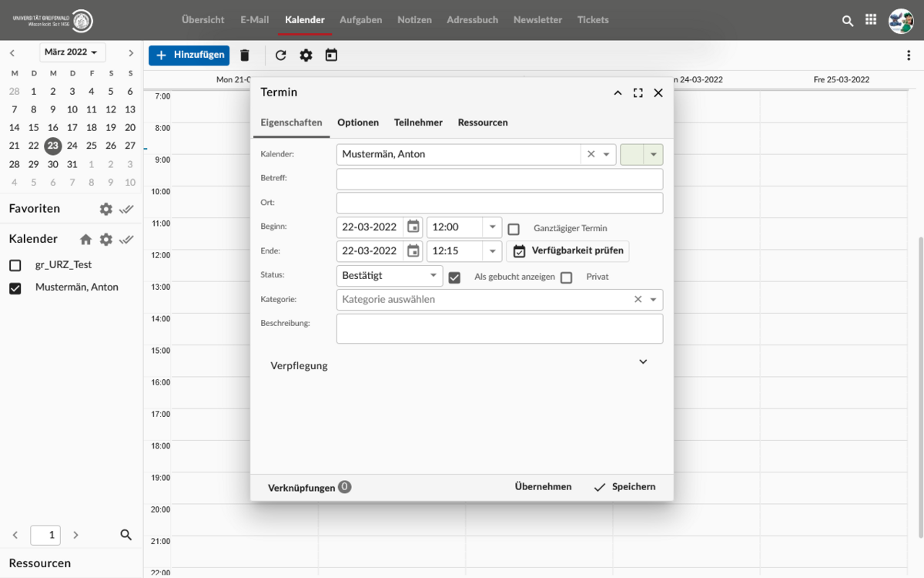Click the home icon beside Kalender

(85, 240)
